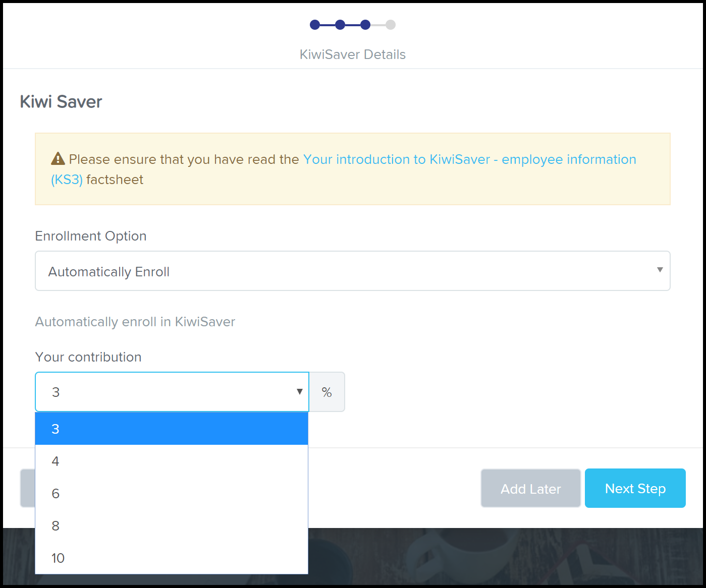The image size is (706, 588).
Task: Select 8 in the contribution dropdown list
Action: coord(172,525)
